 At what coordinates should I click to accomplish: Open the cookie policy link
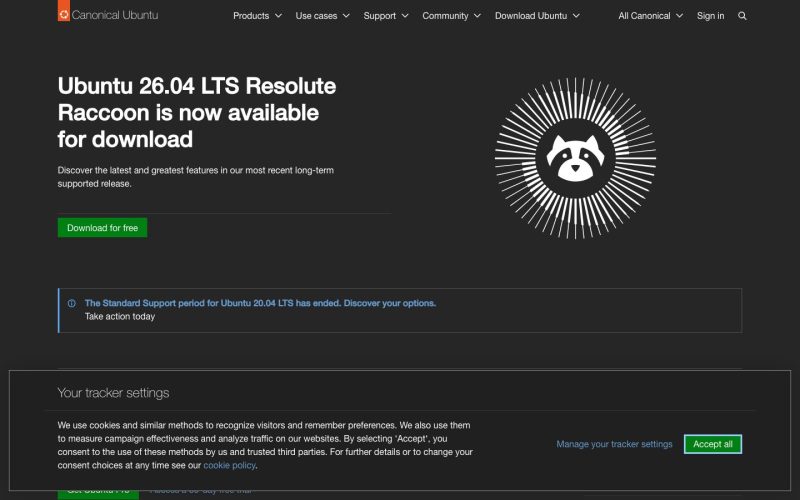tap(229, 465)
